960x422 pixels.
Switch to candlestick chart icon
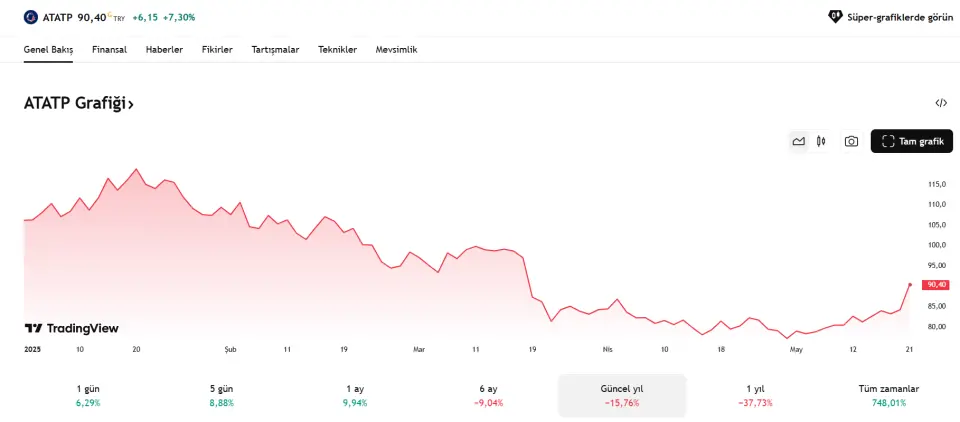point(821,141)
